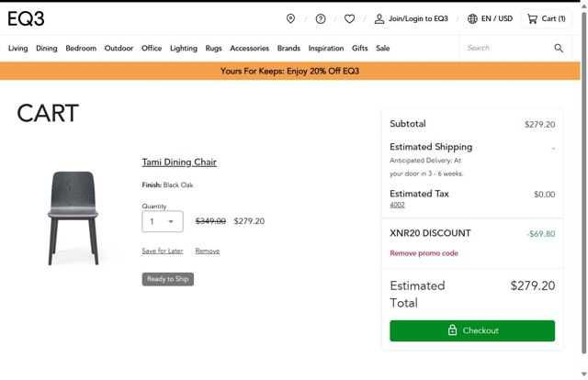Open the Sale menu
Viewport: 588px width, 380px height.
383,48
